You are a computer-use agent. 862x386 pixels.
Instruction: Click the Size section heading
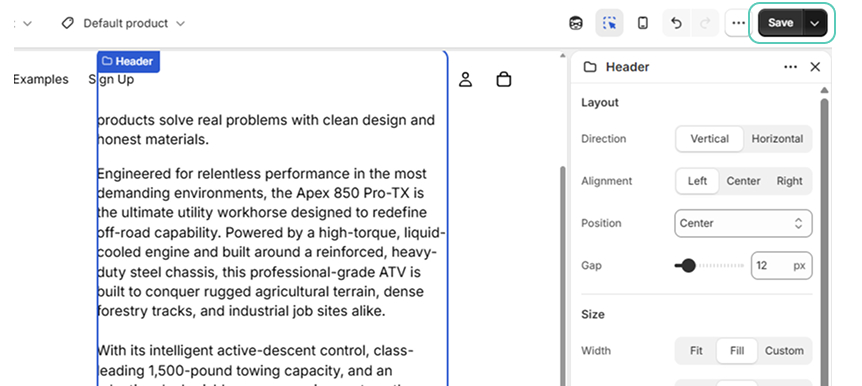(x=593, y=315)
